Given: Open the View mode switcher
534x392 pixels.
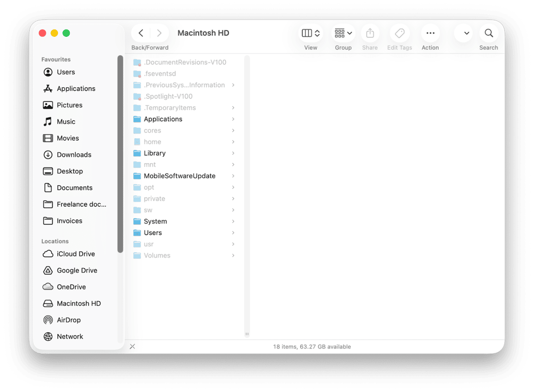Looking at the screenshot, I should tap(310, 33).
